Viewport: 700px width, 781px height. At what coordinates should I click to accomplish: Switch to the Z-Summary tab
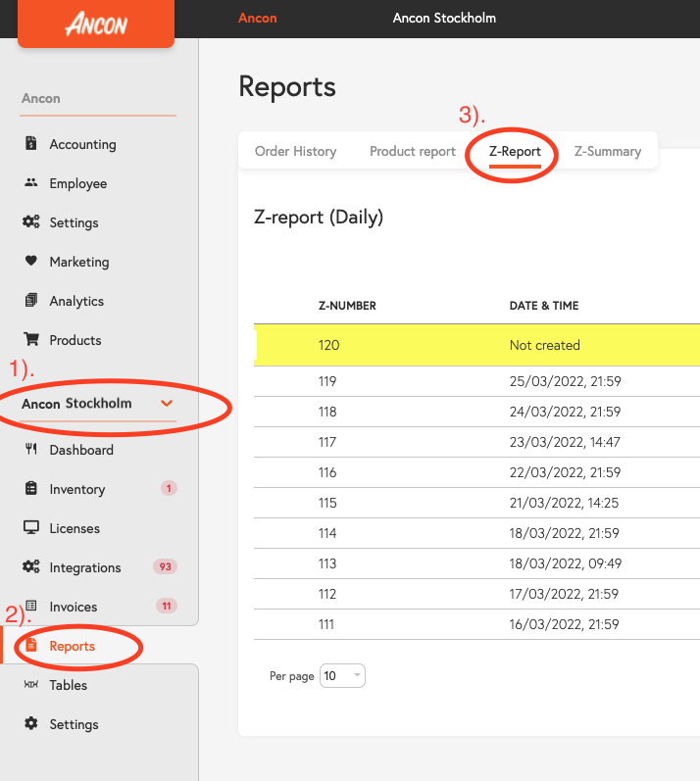coord(607,151)
